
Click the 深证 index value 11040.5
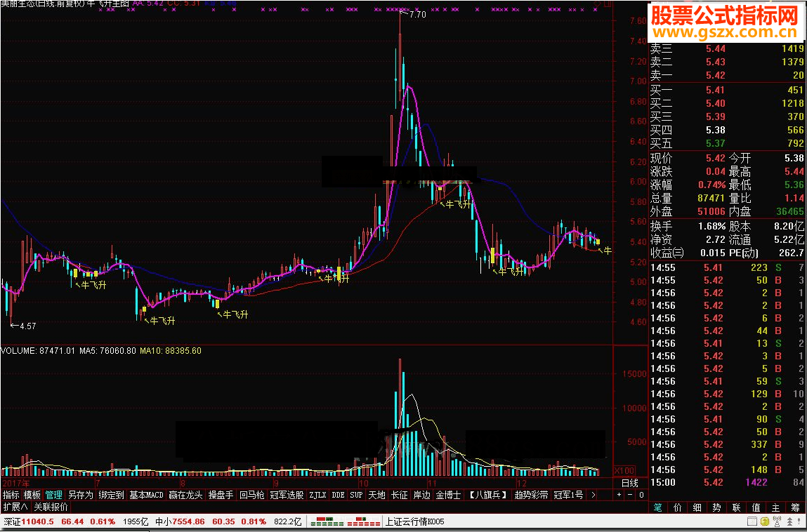point(38,521)
